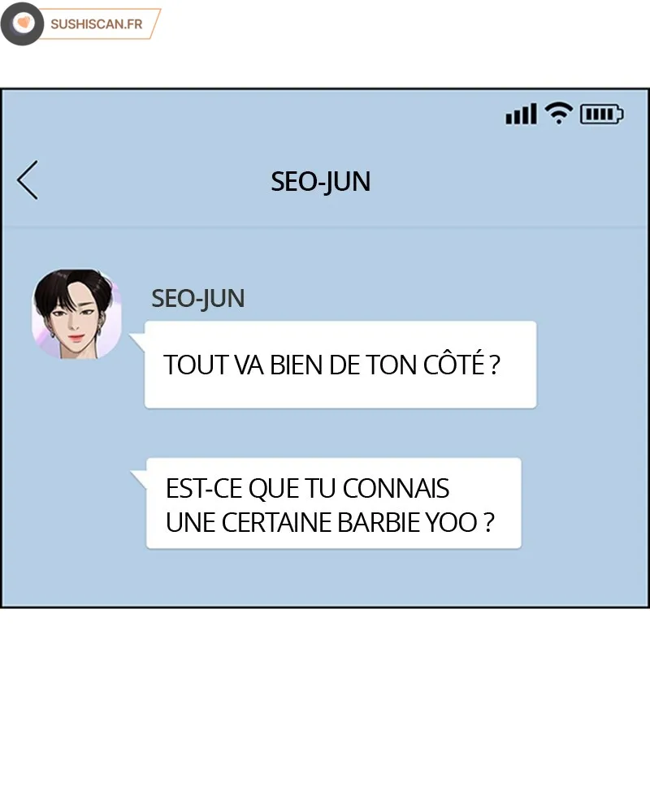Click the SushiScan round logo icon
The image size is (650, 812).
22,24
